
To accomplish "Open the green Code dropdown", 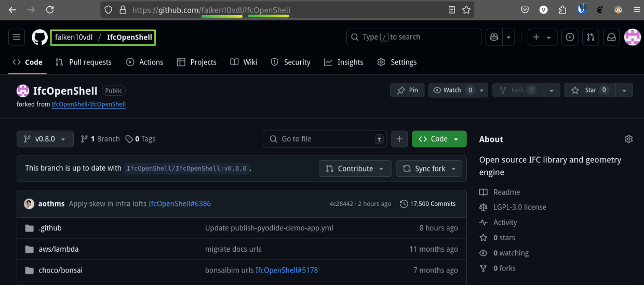I will click(x=439, y=139).
